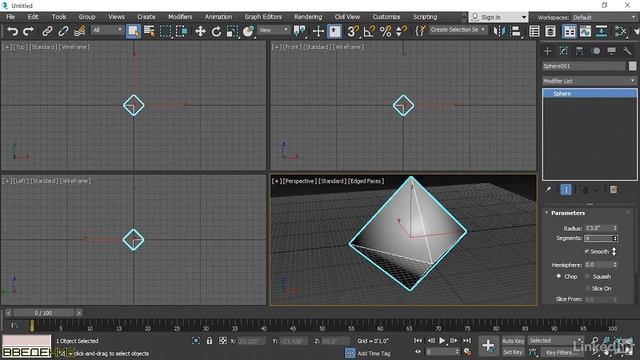640x360 pixels.
Task: Open the Modifier List dropdown
Action: click(589, 81)
